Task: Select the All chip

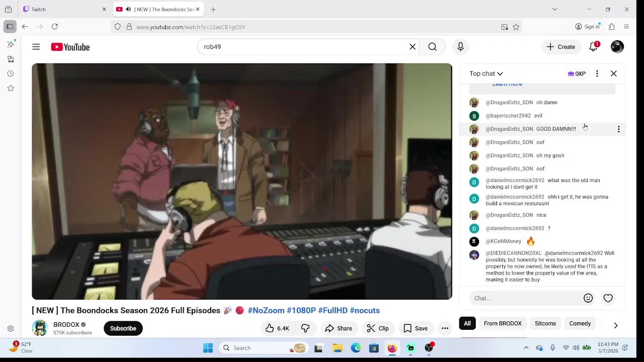Action: point(467,323)
